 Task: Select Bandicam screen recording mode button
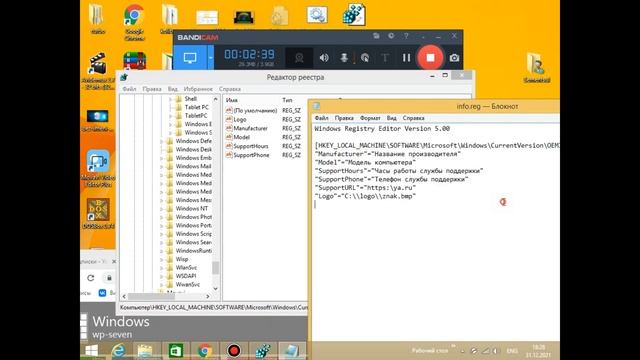pos(190,58)
